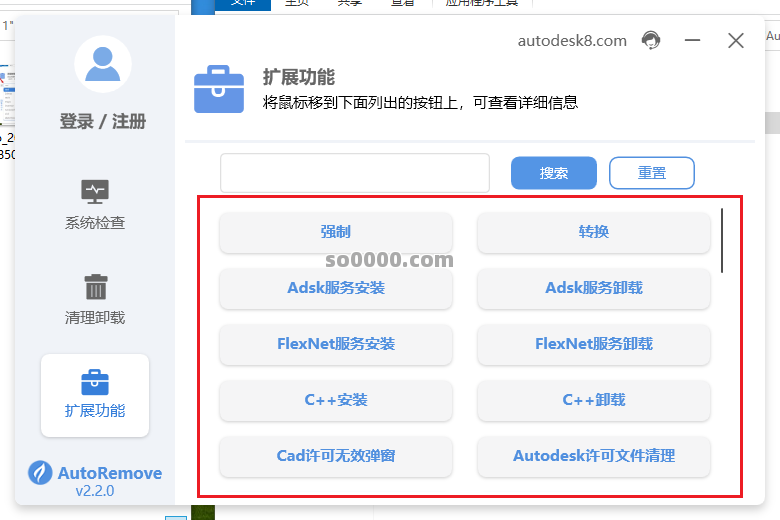780x520 pixels.
Task: Click the customer support headset icon
Action: pyautogui.click(x=651, y=41)
